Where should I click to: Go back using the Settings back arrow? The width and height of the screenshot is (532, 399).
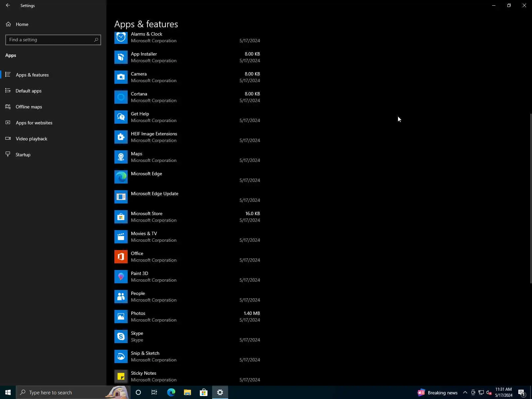tap(8, 5)
